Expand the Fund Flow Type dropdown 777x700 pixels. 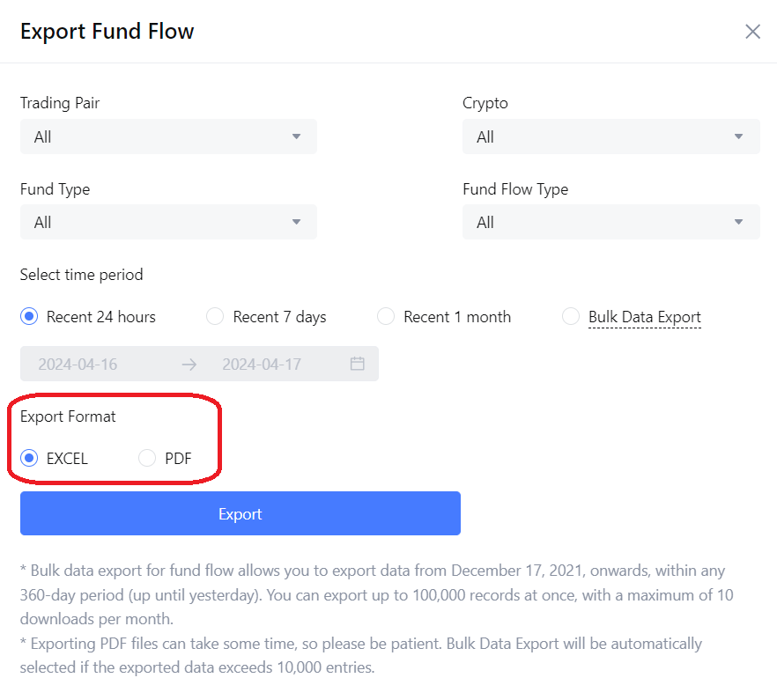[x=610, y=222]
